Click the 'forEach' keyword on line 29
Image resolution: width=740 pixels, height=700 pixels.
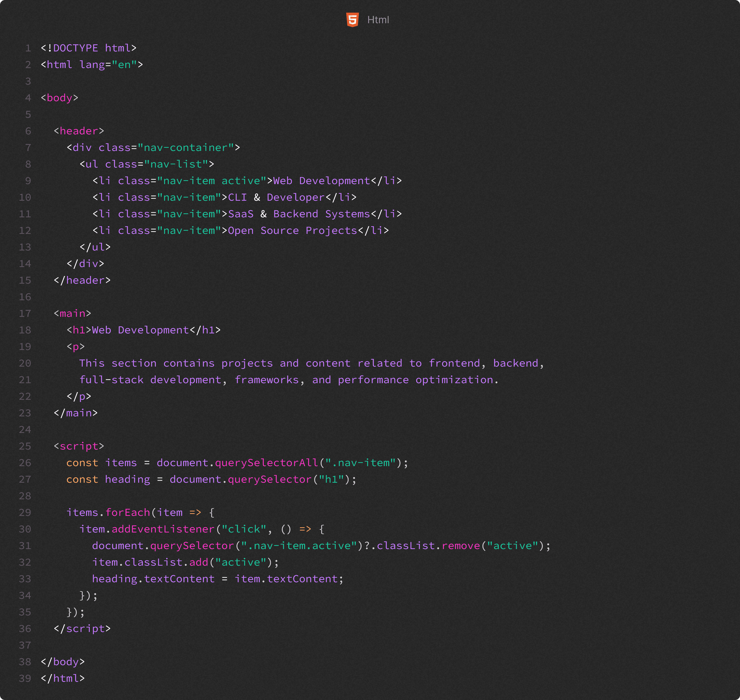point(128,512)
